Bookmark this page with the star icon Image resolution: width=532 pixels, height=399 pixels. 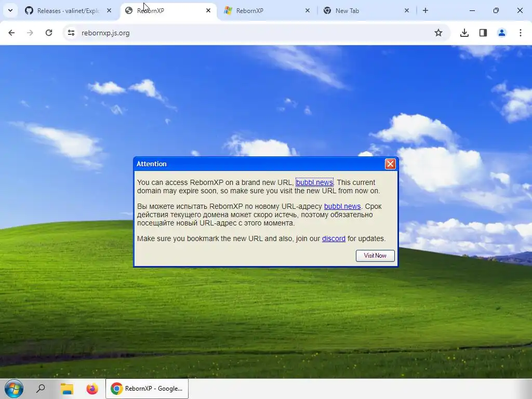tap(438, 33)
